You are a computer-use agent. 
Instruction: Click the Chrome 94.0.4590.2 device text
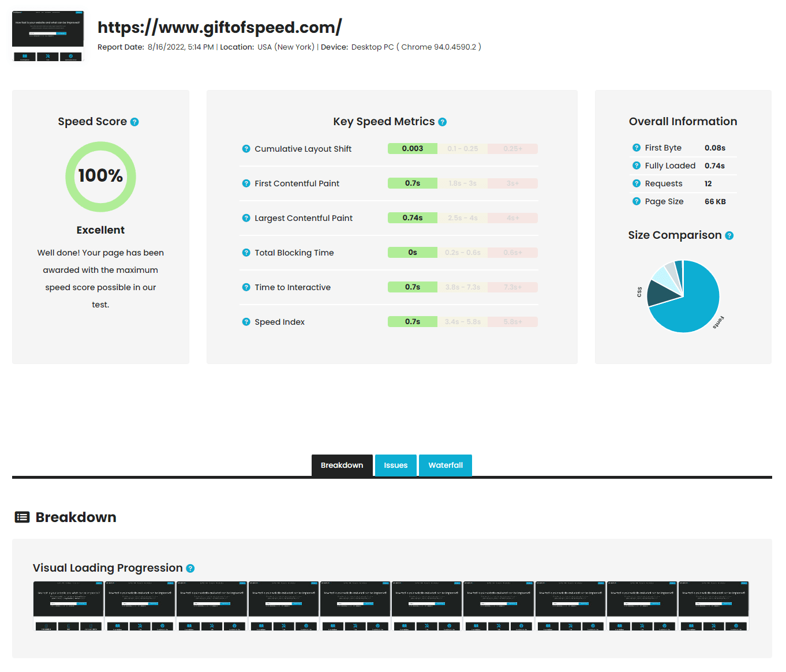(439, 47)
